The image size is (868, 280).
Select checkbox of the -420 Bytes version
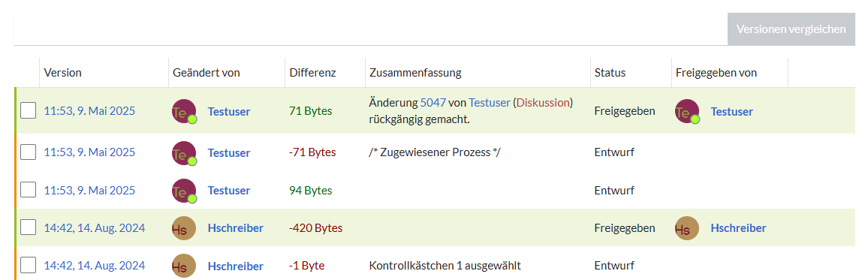pos(29,227)
